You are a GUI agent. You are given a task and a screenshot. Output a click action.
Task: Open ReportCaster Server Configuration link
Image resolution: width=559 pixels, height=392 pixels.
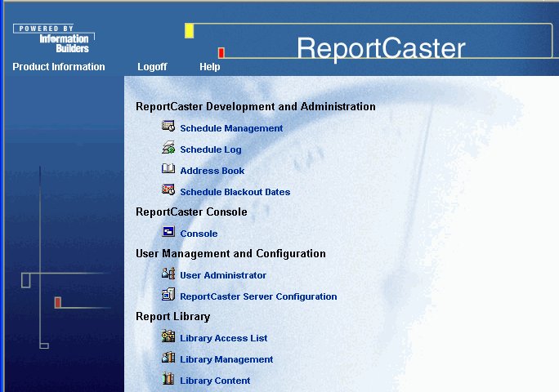point(258,296)
